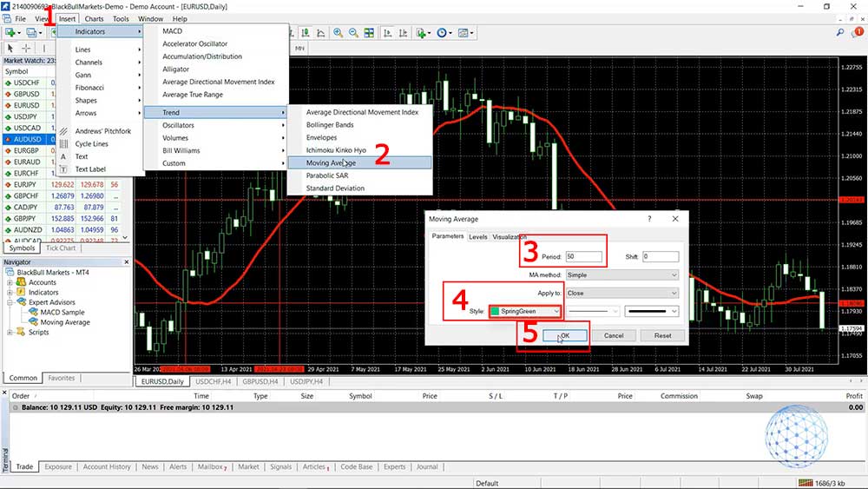Switch chart to candlesticks via toolbar icon
The width and height of the screenshot is (868, 489).
[x=306, y=33]
